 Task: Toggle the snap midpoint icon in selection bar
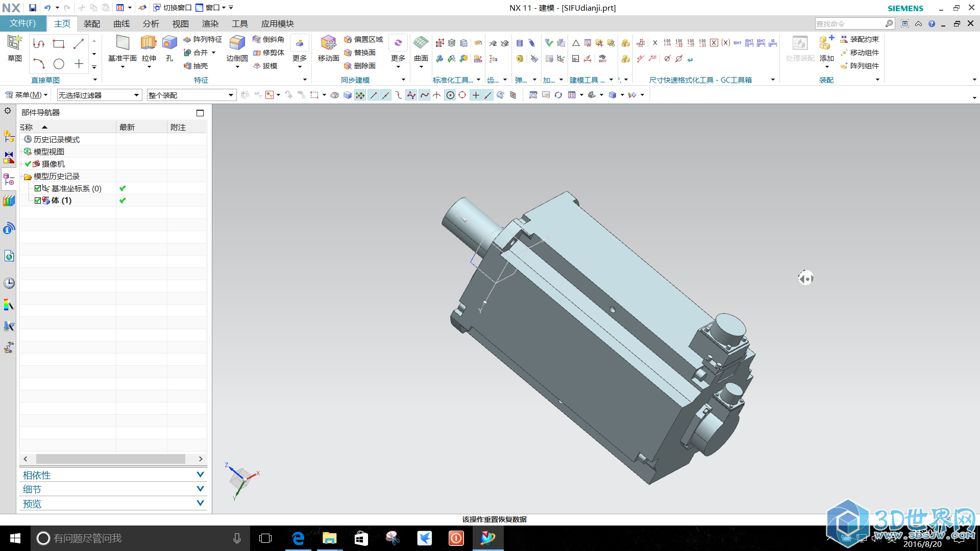386,95
